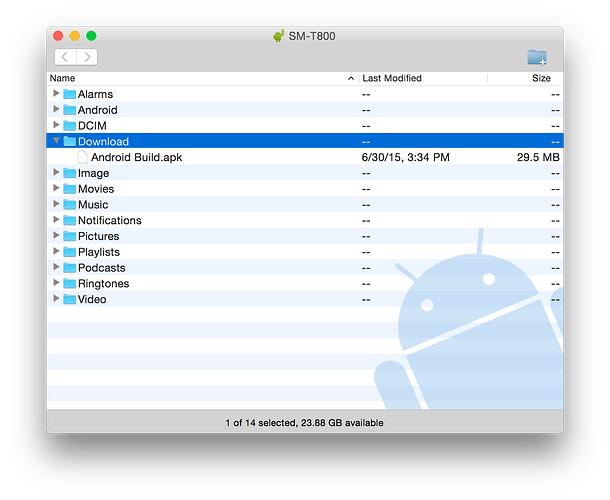Select the Movies folder name
This screenshot has height=500, width=610.
coord(96,189)
